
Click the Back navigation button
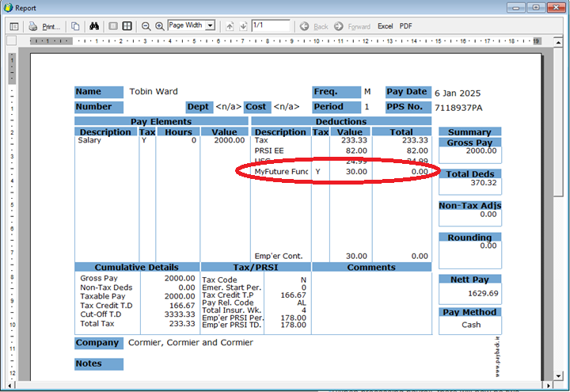pos(314,26)
